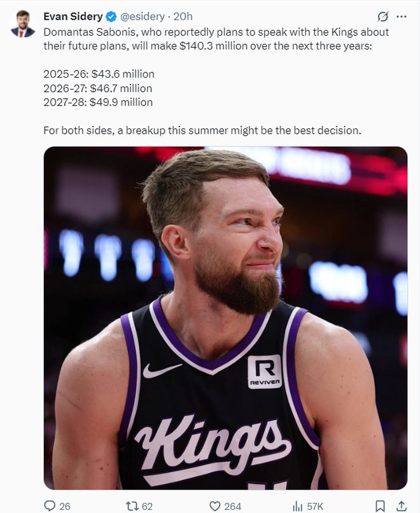Screen dimensions: 420x513
Task: Click the repost arrows icon
Action: pos(132,506)
